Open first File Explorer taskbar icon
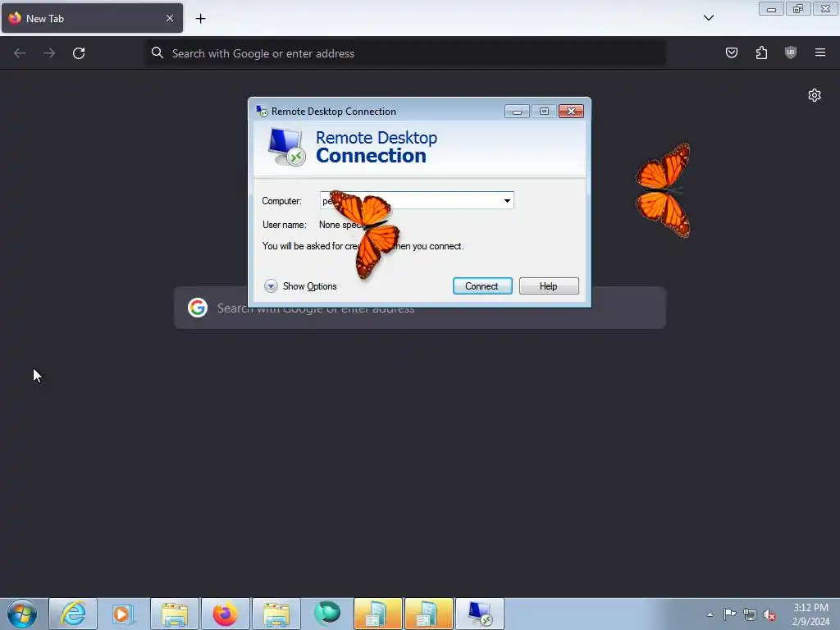 click(x=175, y=614)
